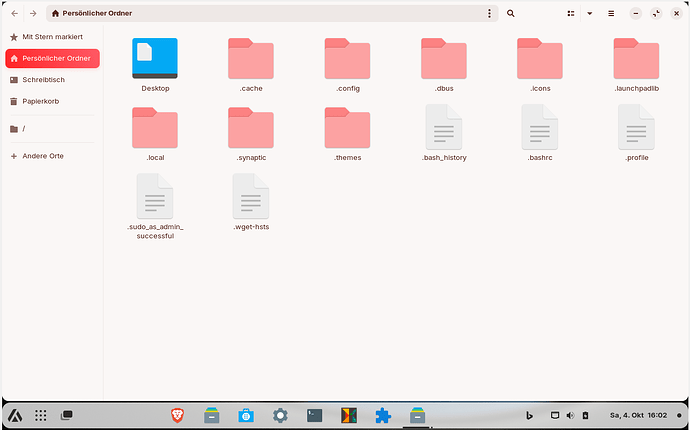Select the .dbus folder

point(444,59)
